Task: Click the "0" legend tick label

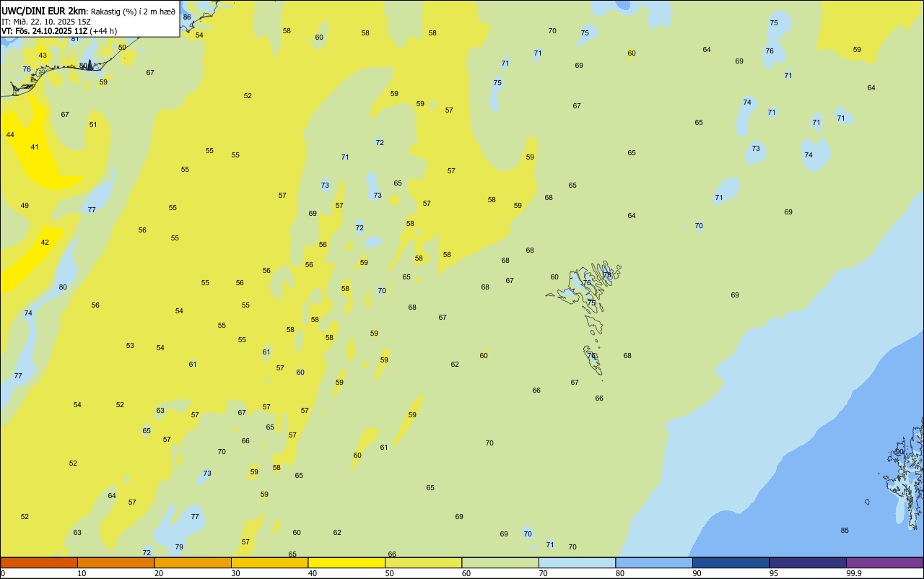Action: click(3, 573)
